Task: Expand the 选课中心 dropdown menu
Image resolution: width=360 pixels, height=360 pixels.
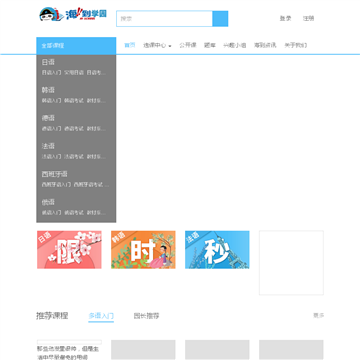Action: click(157, 46)
